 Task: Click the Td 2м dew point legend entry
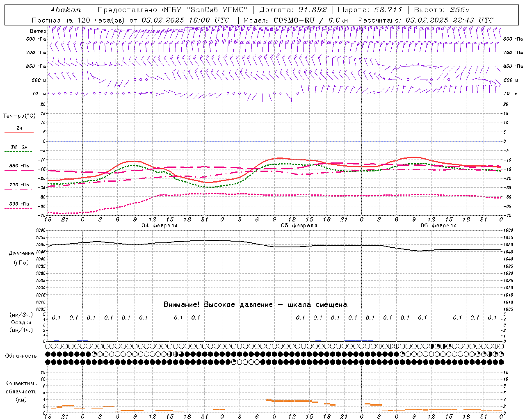click(19, 147)
